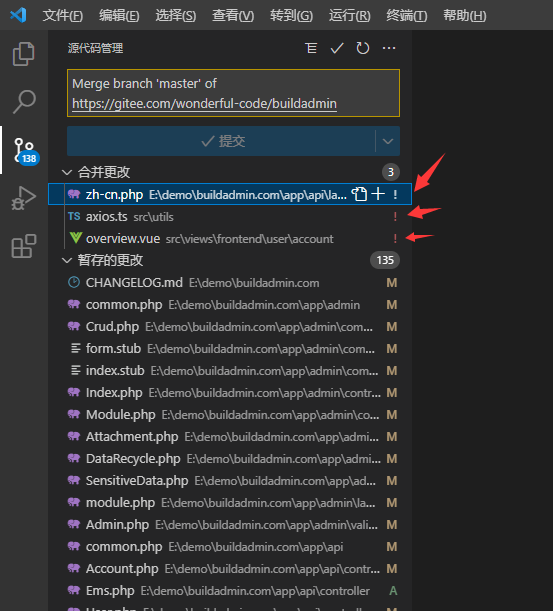Open zh-cn.php file via open-file icon
This screenshot has height=611, width=553.
pyautogui.click(x=359, y=194)
